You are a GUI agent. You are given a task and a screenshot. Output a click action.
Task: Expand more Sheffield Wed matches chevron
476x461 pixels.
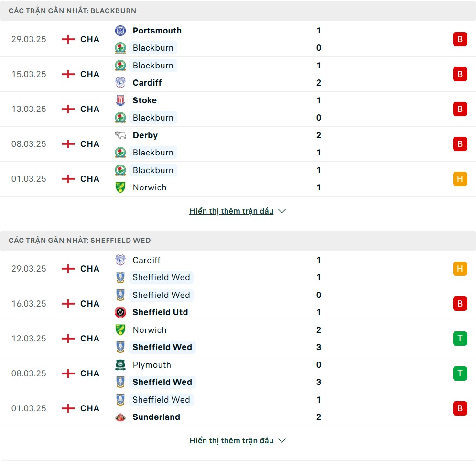282,440
